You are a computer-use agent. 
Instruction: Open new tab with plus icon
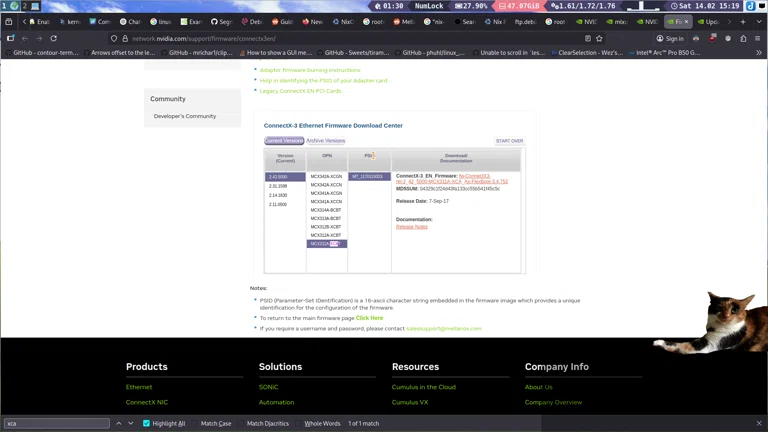click(x=743, y=21)
